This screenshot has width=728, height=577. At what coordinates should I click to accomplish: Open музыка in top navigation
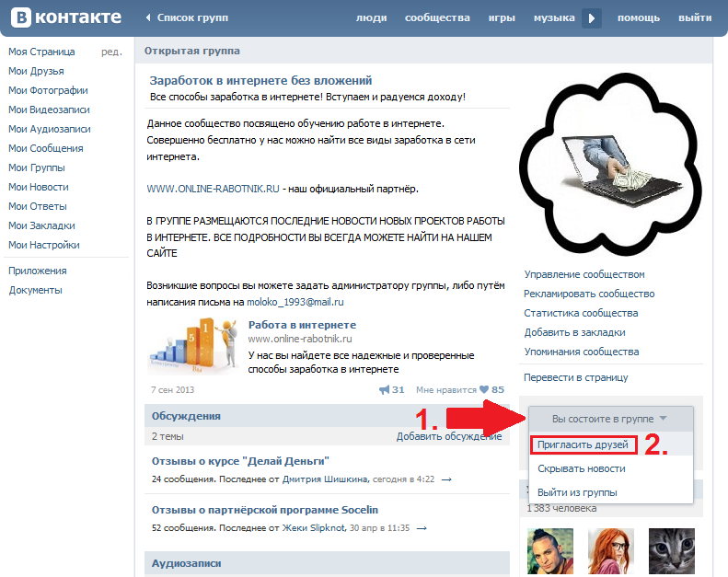point(554,17)
